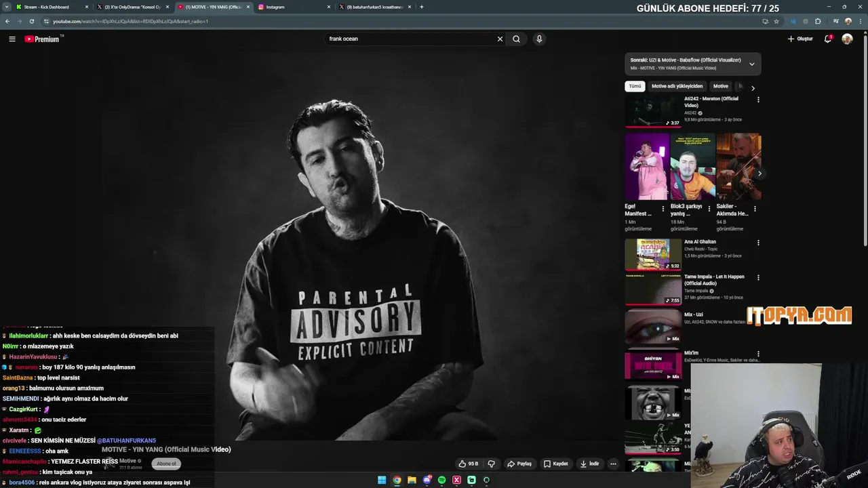Image resolution: width=868 pixels, height=488 pixels.
Task: Run search with magnifier button
Action: (516, 39)
